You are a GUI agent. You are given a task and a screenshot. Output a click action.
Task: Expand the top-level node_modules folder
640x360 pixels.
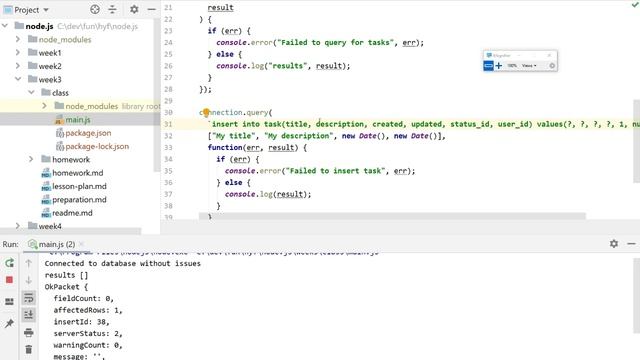point(18,39)
